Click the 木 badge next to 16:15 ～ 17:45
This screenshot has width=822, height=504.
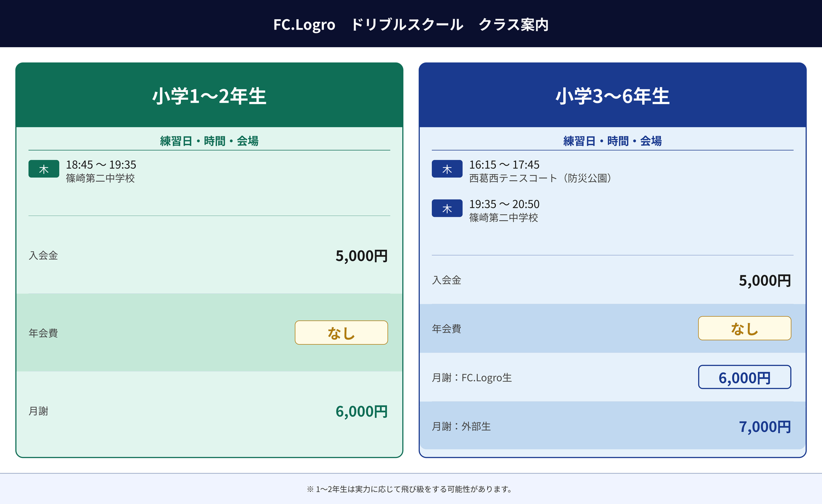(447, 169)
